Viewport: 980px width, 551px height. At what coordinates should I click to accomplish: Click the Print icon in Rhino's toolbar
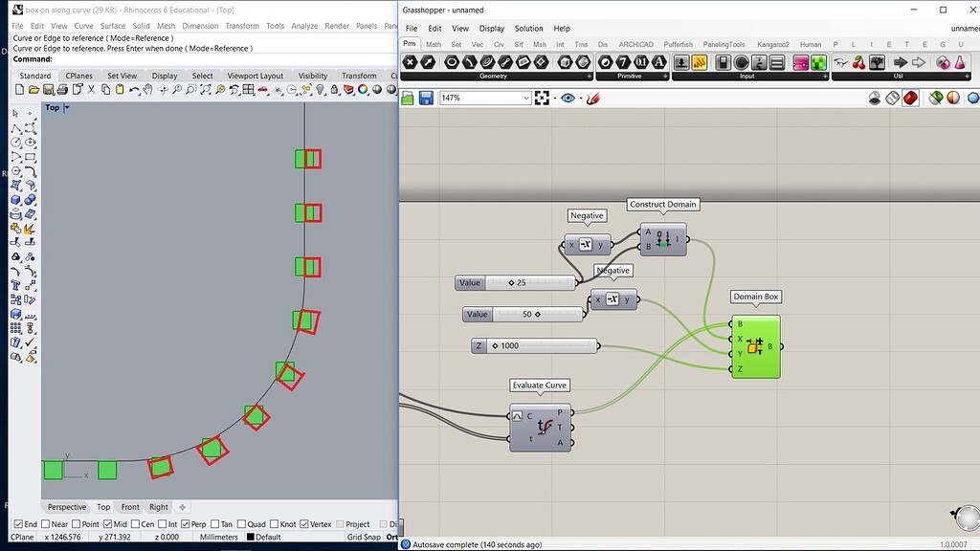(61, 90)
